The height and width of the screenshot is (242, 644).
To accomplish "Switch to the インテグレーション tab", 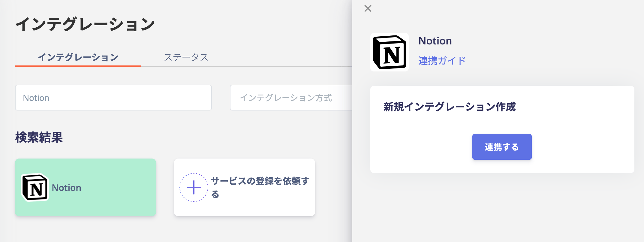I will pyautogui.click(x=78, y=57).
